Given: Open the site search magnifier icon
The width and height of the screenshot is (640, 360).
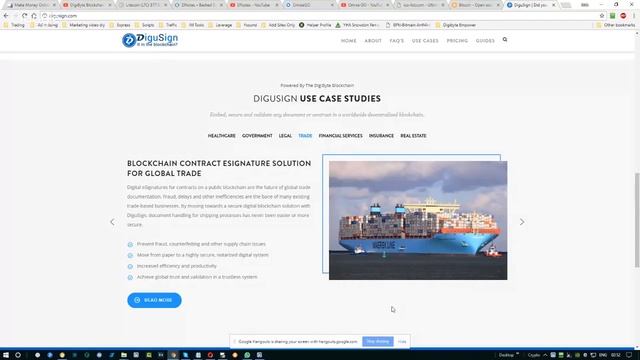Looking at the screenshot, I should click(x=505, y=40).
